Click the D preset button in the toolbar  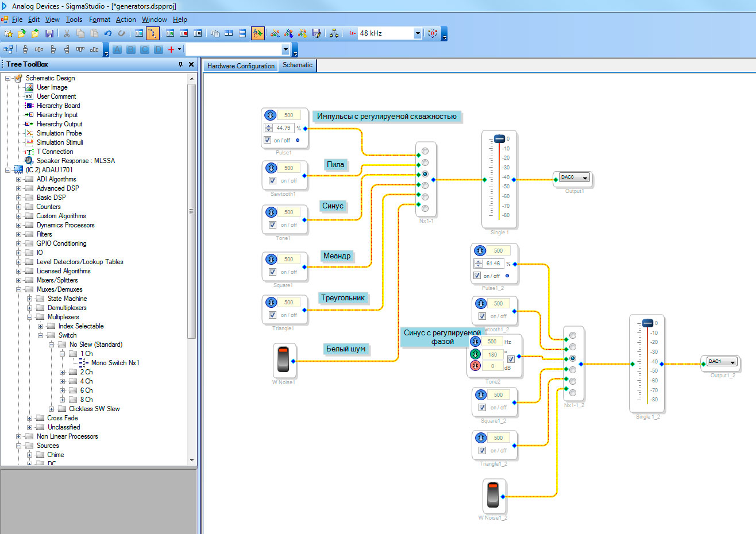159,49
